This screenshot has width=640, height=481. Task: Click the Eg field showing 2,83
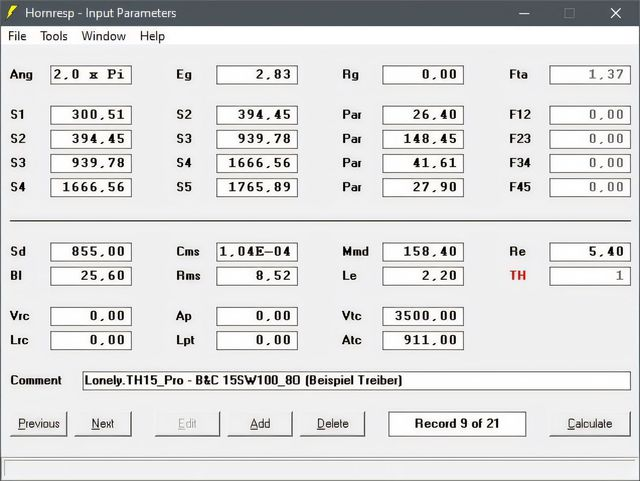pos(257,75)
